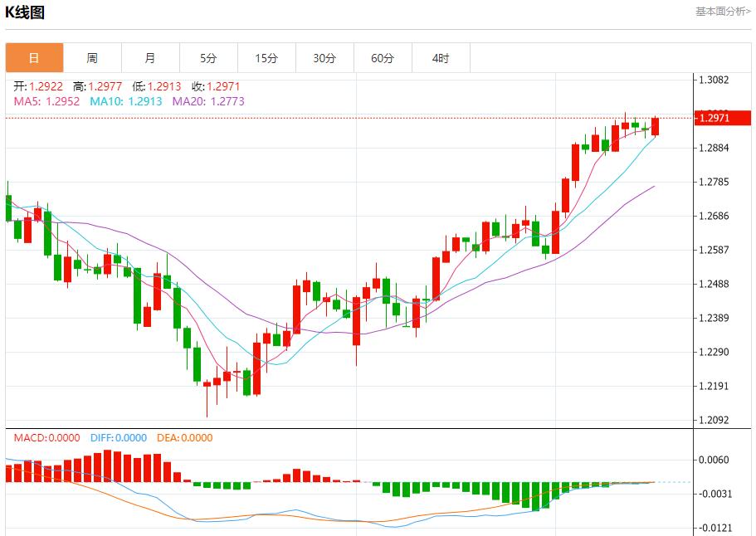Open the 基本面分析 link
The image size is (756, 536).
[722, 12]
